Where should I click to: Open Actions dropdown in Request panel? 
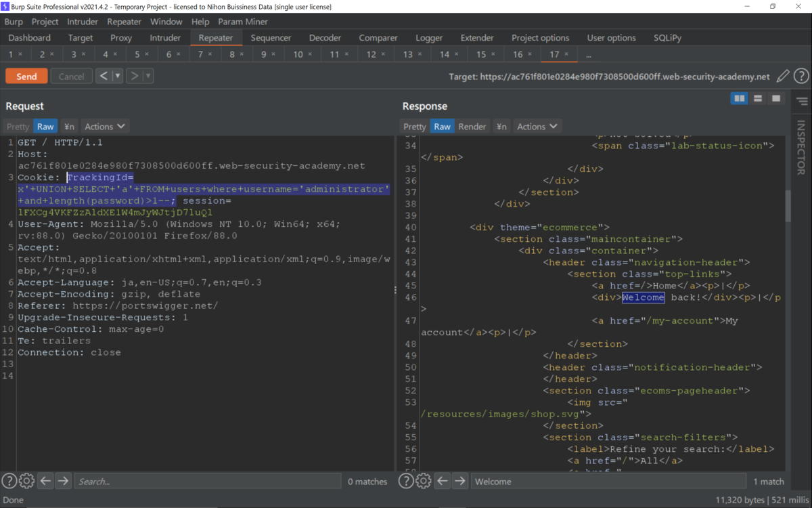pyautogui.click(x=105, y=126)
